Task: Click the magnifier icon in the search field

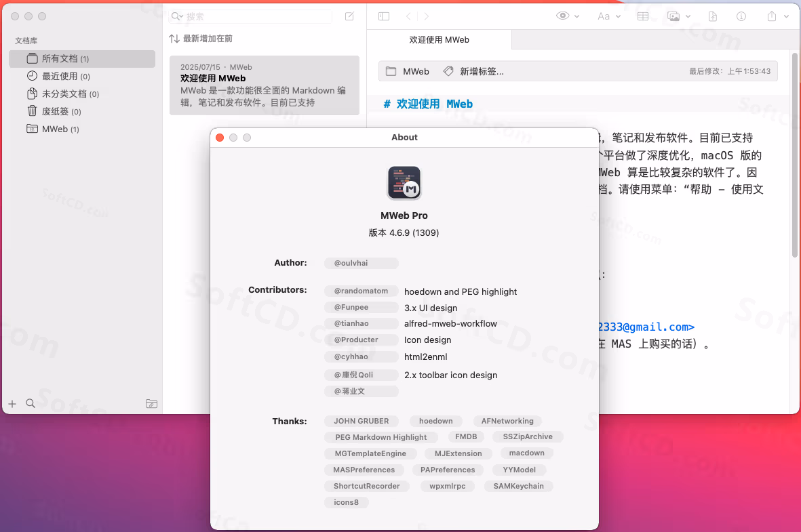Action: tap(177, 16)
